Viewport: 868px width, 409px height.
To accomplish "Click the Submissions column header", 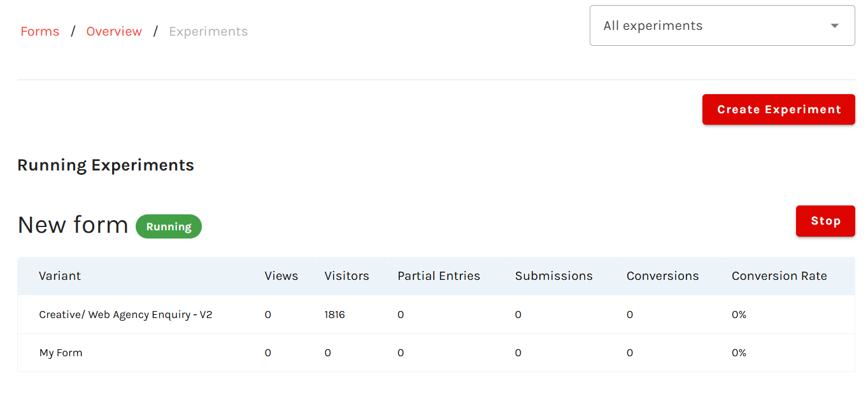I will click(553, 276).
